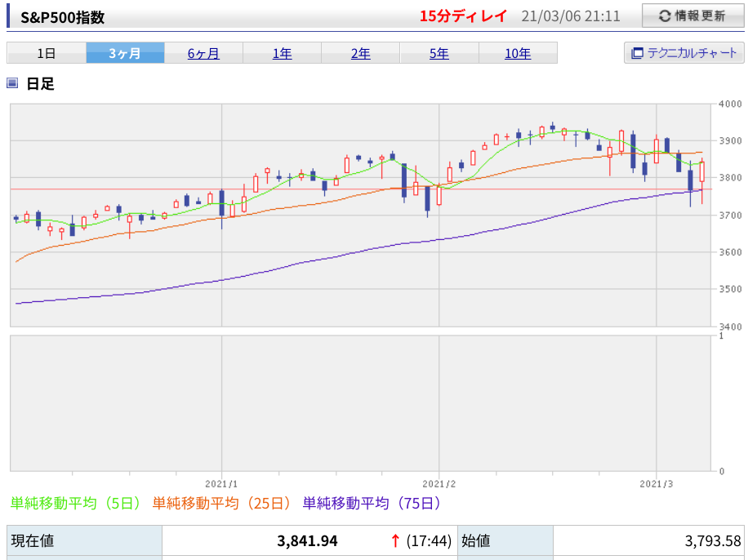The height and width of the screenshot is (560, 748).
Task: Click the empty lower volume chart panel
Action: tap(360, 403)
